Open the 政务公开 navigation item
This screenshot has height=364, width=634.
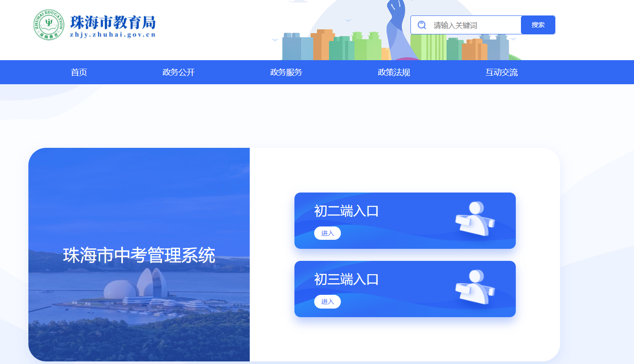[178, 72]
